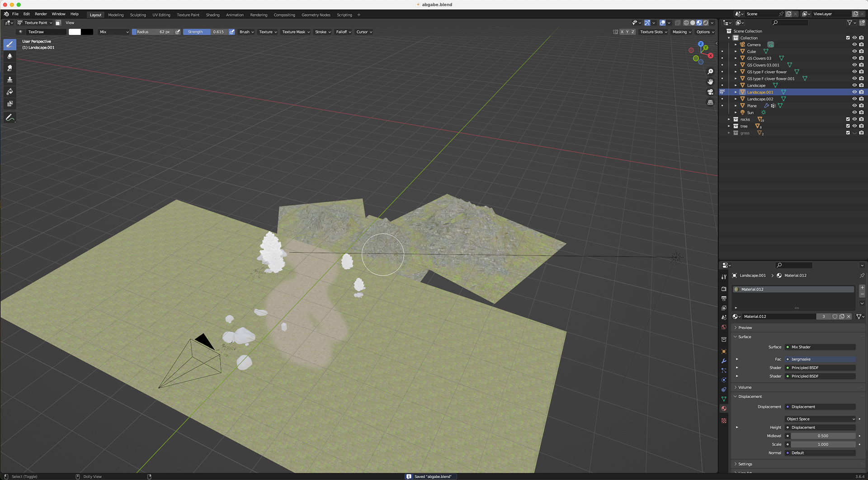Open the Render menu

coord(41,14)
